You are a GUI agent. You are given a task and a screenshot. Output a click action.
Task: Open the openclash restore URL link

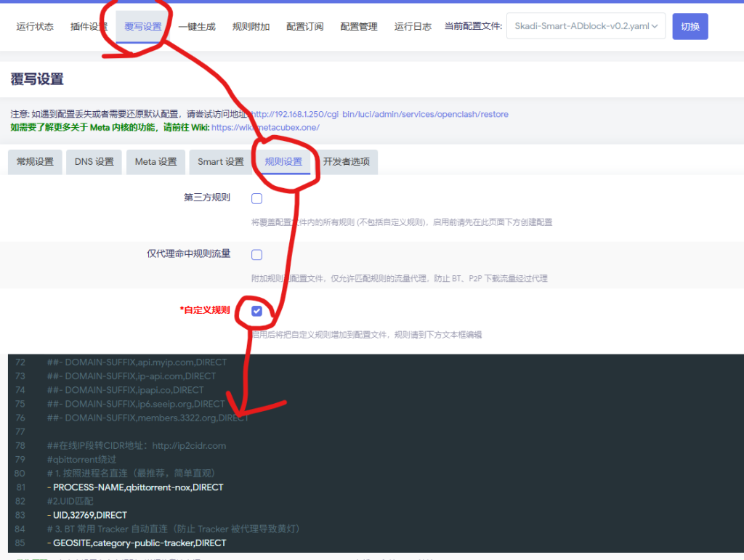tap(379, 115)
